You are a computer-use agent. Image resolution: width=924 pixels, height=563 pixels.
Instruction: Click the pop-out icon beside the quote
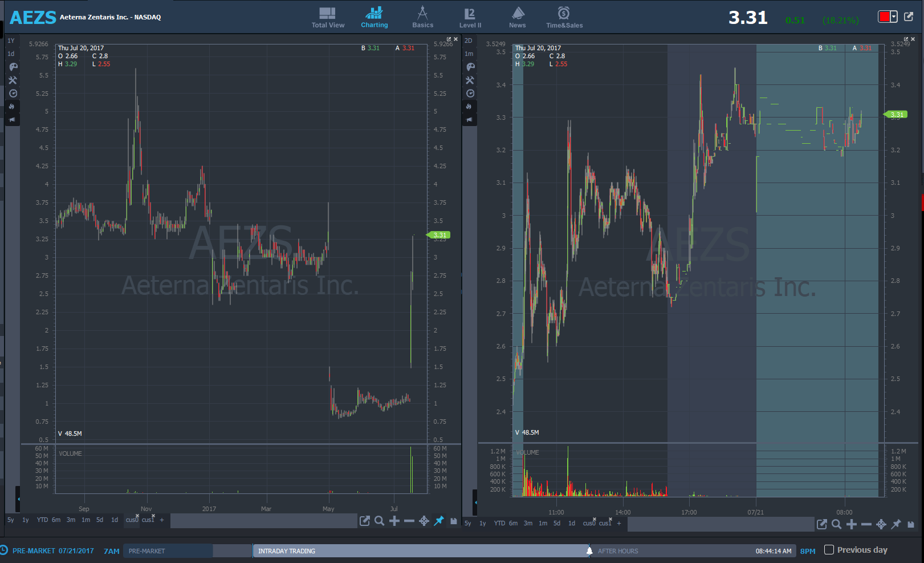click(909, 17)
